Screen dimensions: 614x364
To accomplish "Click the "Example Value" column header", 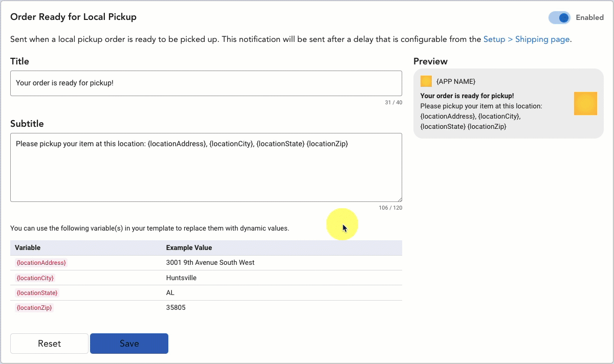I will (189, 247).
